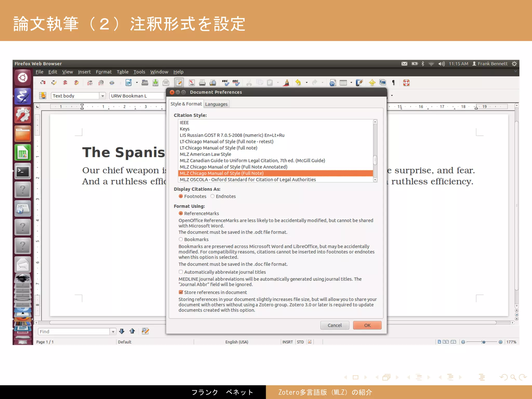The width and height of the screenshot is (532, 399).
Task: Open the Text body paragraph style dropdown
Action: [103, 96]
